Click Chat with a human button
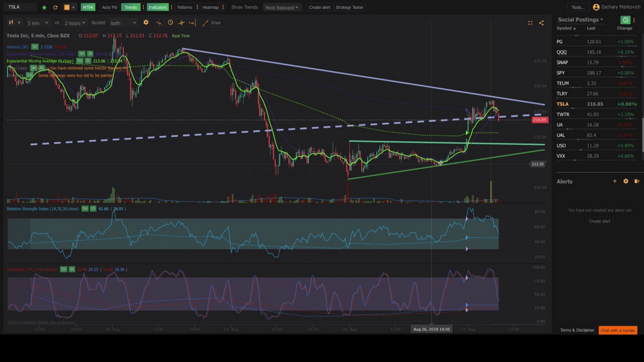This screenshot has width=644, height=362. click(618, 330)
